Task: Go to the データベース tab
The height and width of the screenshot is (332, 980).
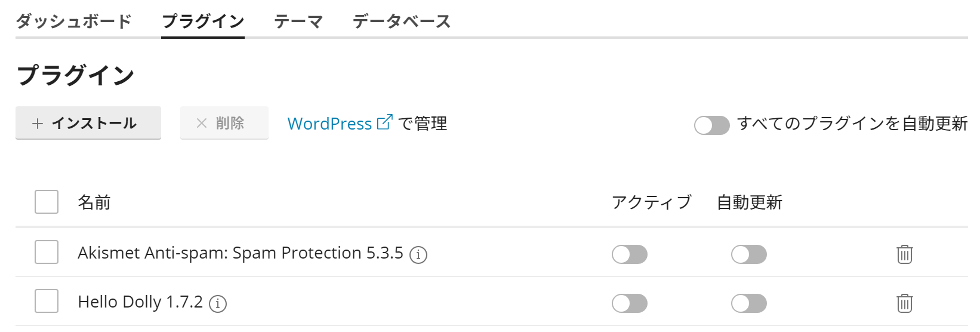Action: [401, 21]
